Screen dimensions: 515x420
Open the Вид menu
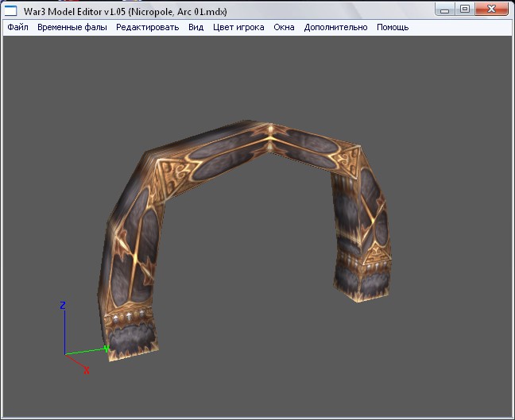click(196, 27)
